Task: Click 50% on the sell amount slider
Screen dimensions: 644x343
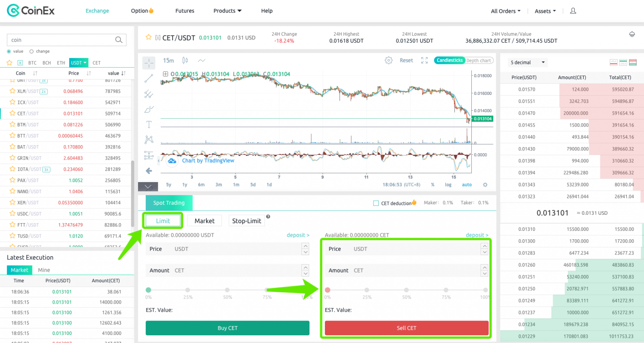Action: pos(406,290)
